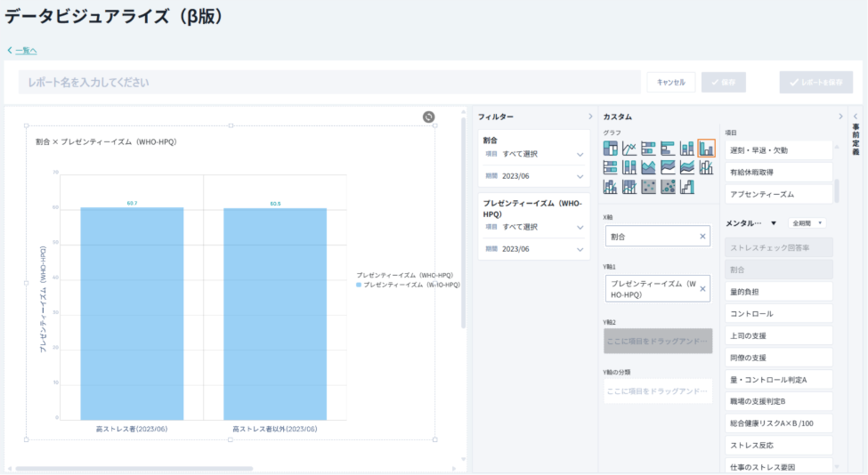
Task: Click chart title 割合 × プレゼンティーイズム
Action: tap(106, 142)
